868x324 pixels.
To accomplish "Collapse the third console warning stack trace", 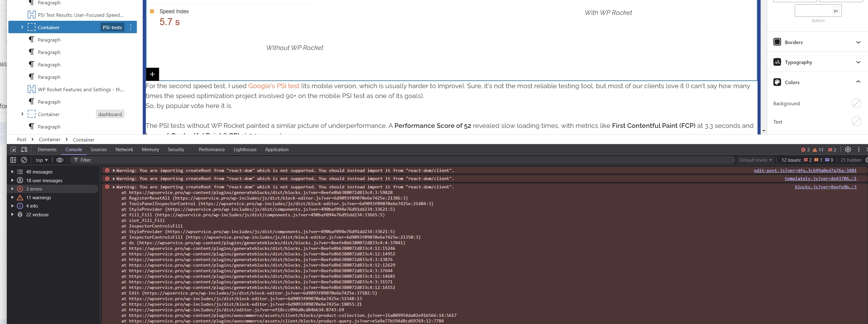I will pos(114,187).
